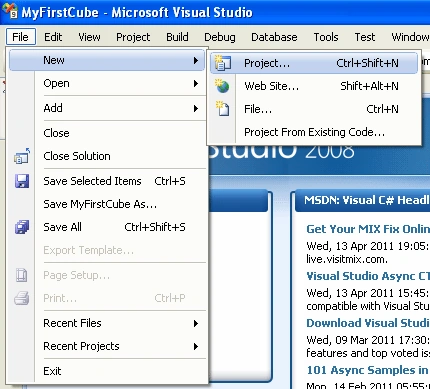Choose New Project... submenu item
Screen dimensions: 430x389
coord(314,63)
